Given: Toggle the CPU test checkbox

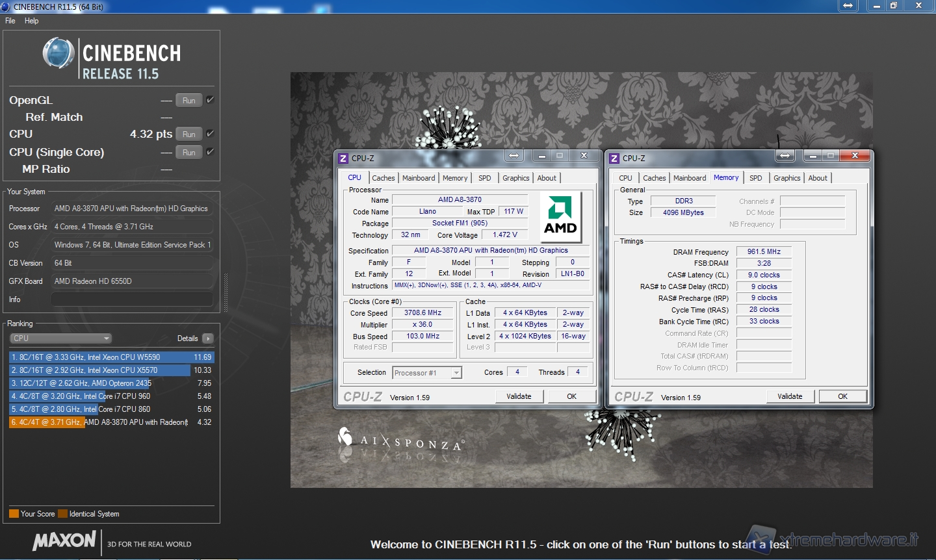Looking at the screenshot, I should (210, 134).
